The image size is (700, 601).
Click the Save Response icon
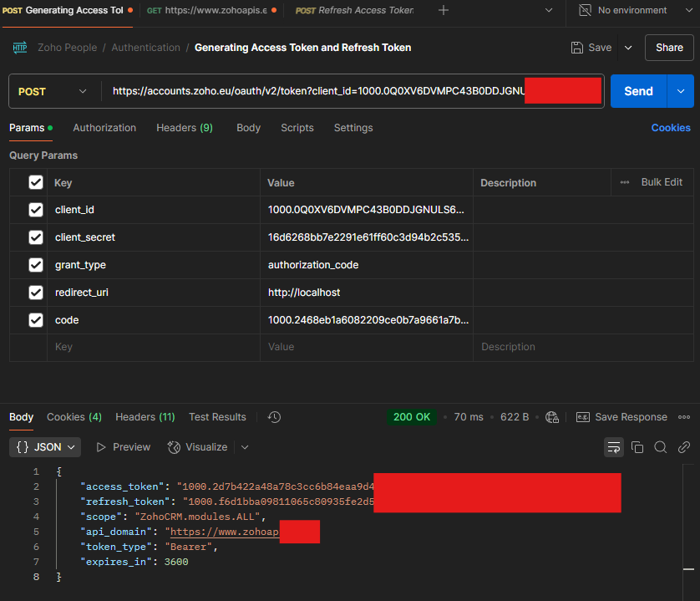click(582, 417)
